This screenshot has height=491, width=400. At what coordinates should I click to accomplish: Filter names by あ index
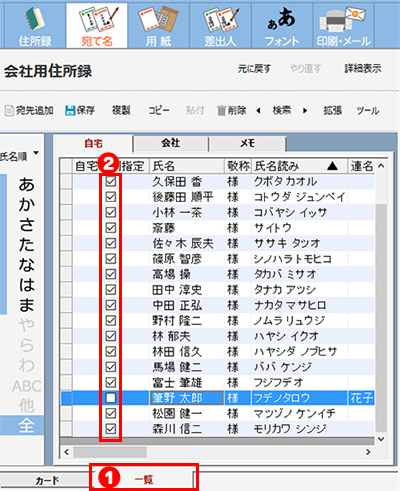[x=27, y=184]
